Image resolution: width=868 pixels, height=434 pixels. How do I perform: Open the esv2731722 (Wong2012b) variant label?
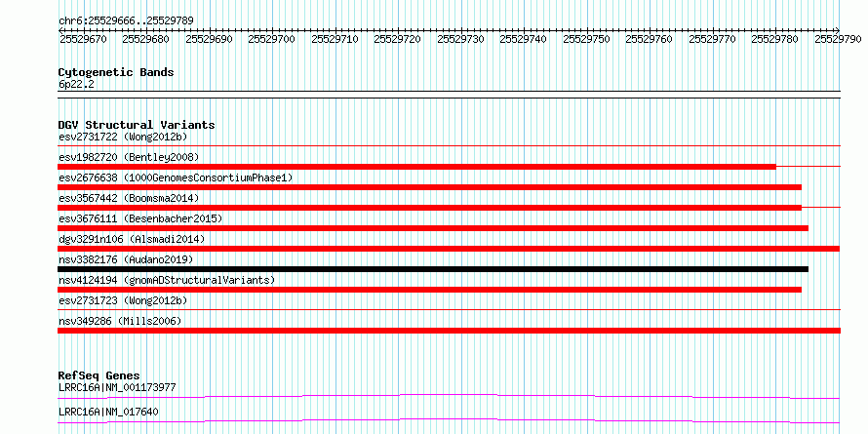(123, 137)
